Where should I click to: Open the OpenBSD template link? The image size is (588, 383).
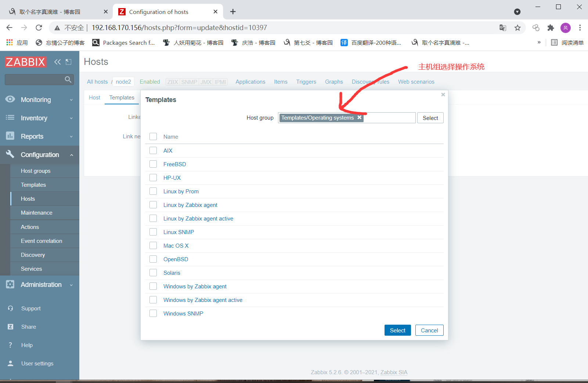click(176, 259)
